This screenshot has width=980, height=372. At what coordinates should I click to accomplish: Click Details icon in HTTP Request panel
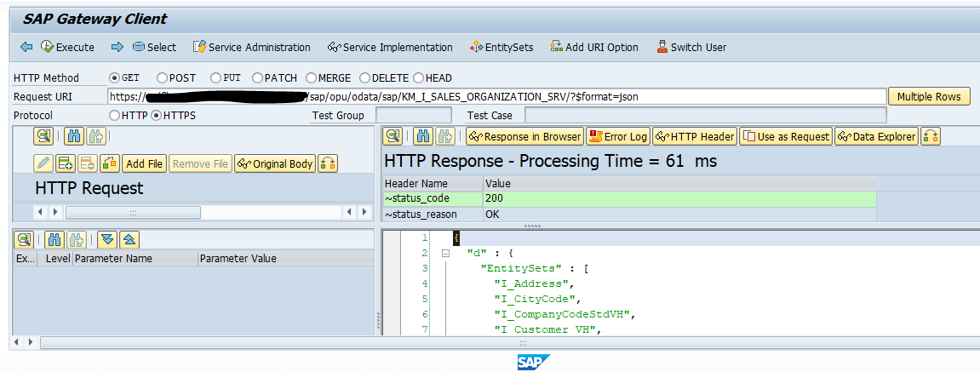[x=43, y=136]
